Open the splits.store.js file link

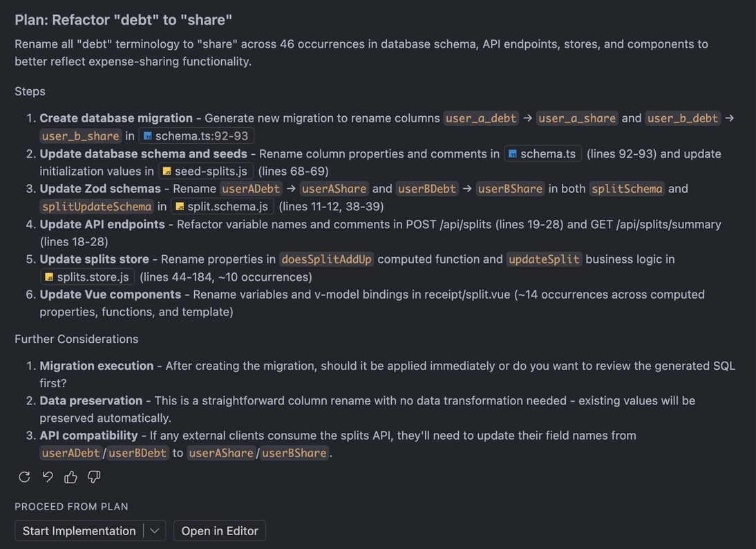86,277
